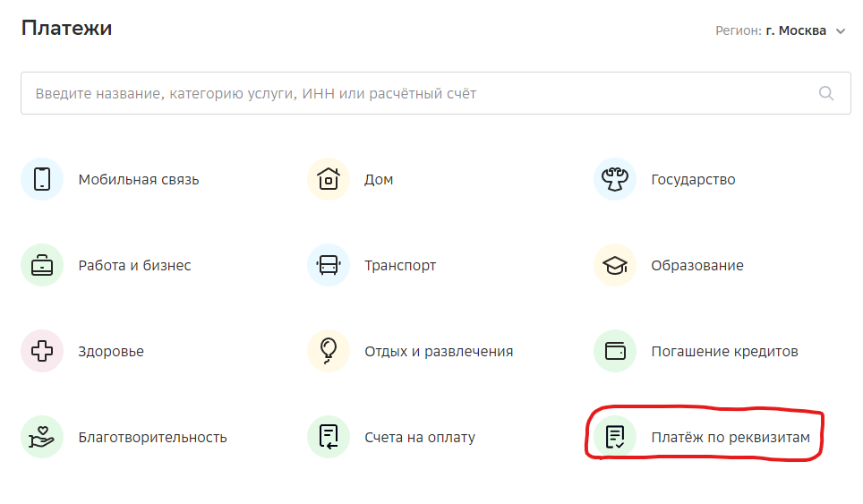This screenshot has height=504, width=863.
Task: Click the Здоровье medical cross icon
Action: (42, 351)
